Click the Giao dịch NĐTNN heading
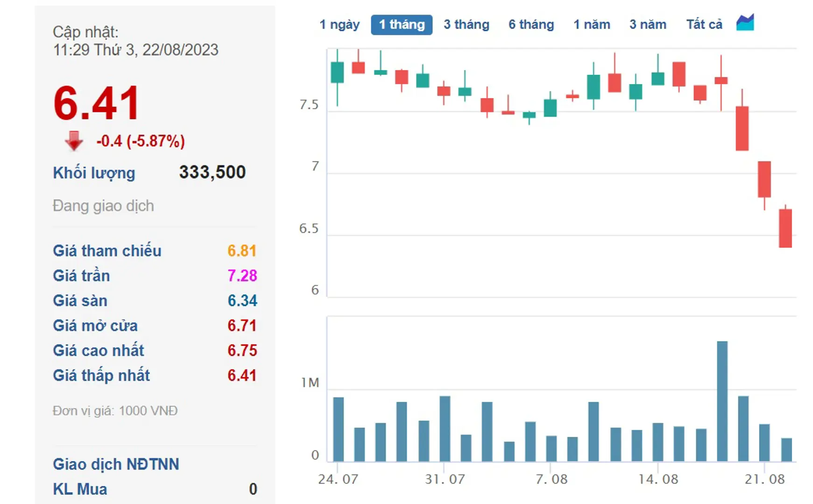Screen dimensions: 813x504 [x=116, y=464]
